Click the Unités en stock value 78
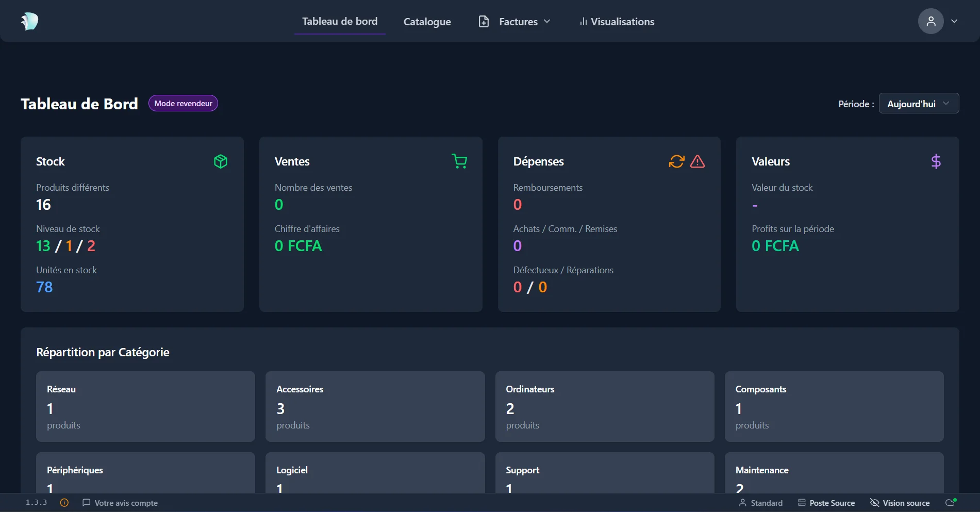The image size is (980, 512). pos(44,287)
